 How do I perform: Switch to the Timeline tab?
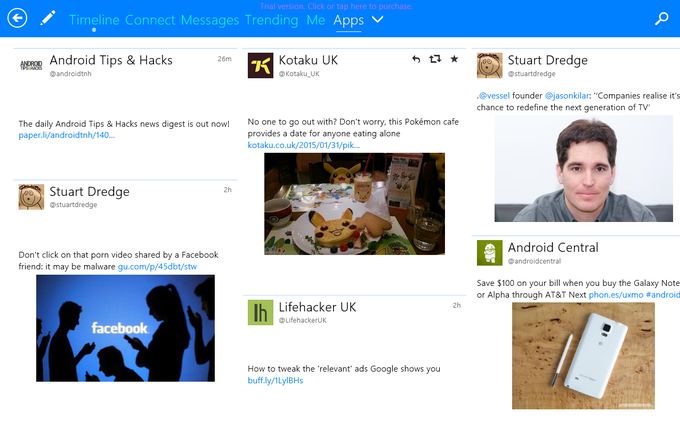click(x=94, y=20)
